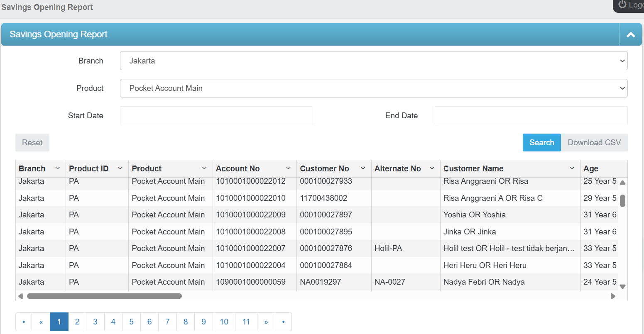644x334 pixels.
Task: Click the Download CSV button
Action: [x=594, y=143]
